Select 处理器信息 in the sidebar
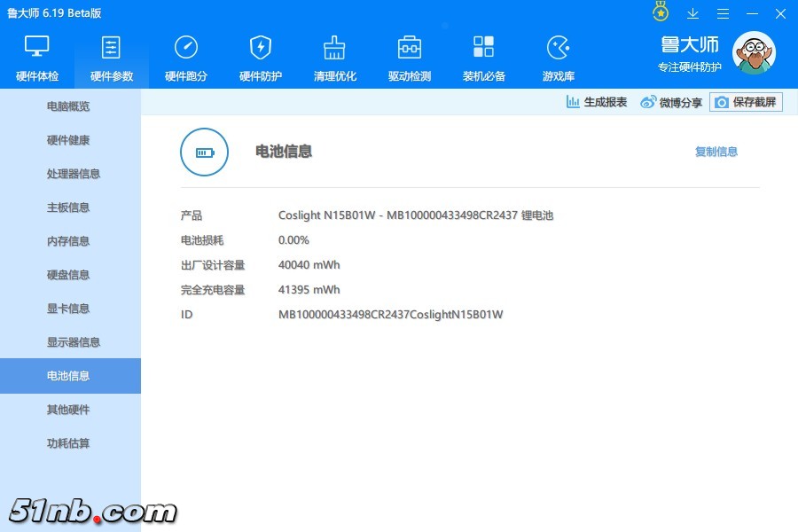 point(74,174)
